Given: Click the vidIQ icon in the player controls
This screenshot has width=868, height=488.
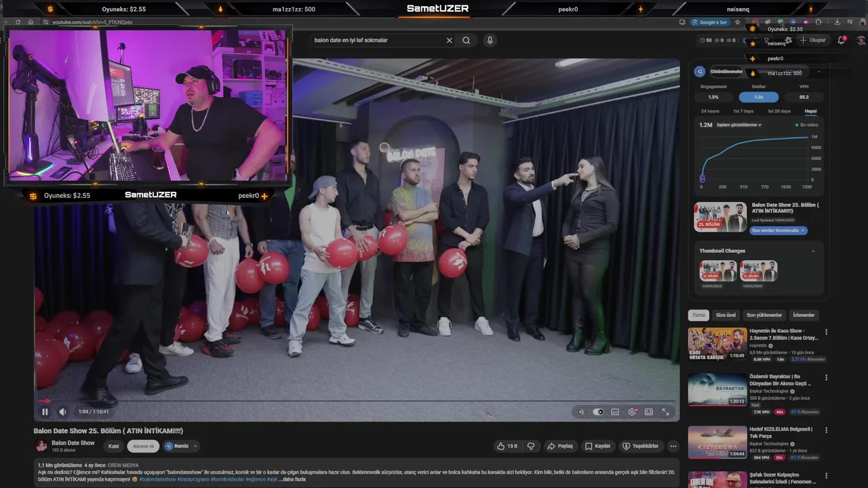Looking at the screenshot, I should tap(581, 411).
